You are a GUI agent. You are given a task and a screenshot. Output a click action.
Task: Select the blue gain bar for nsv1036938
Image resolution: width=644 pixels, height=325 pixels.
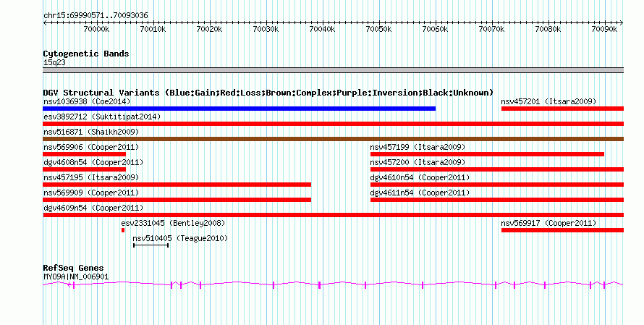pyautogui.click(x=239, y=109)
